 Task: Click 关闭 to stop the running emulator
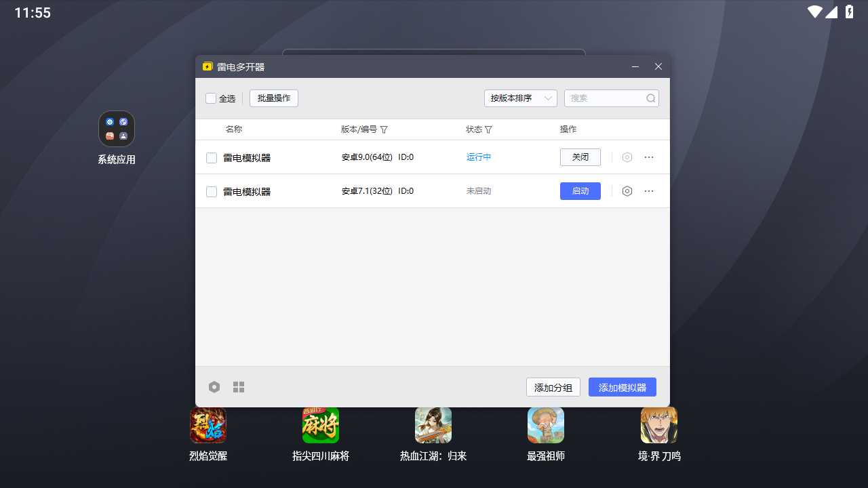(x=580, y=157)
